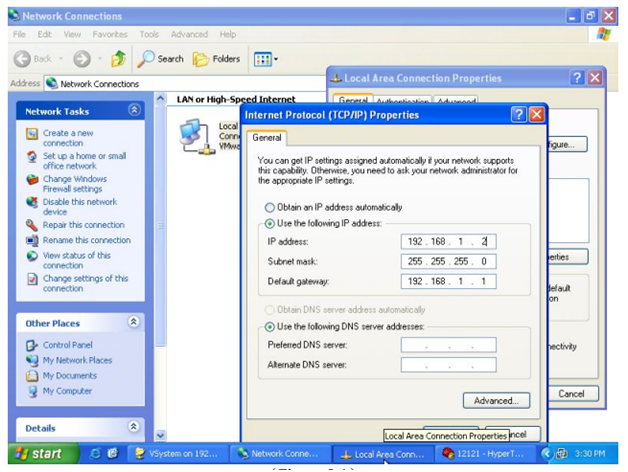Click the Default gateway field
The image size is (628, 472).
(x=449, y=281)
